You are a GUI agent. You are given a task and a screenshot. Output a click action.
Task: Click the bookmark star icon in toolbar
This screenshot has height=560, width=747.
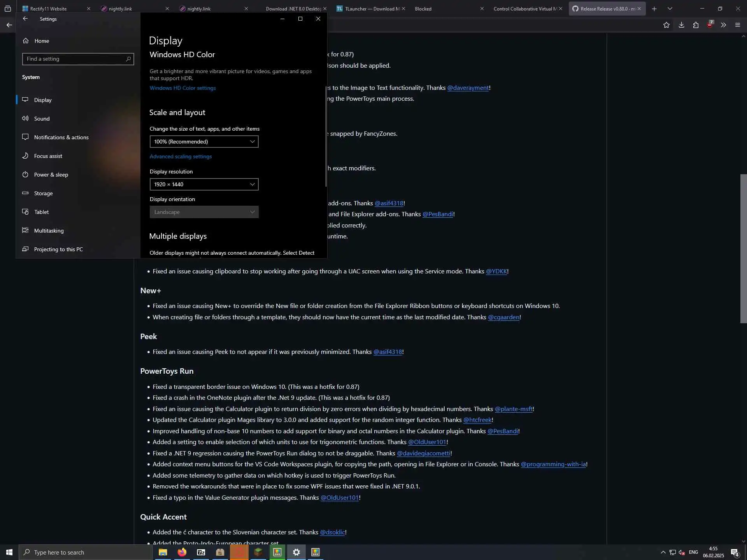[x=666, y=25]
